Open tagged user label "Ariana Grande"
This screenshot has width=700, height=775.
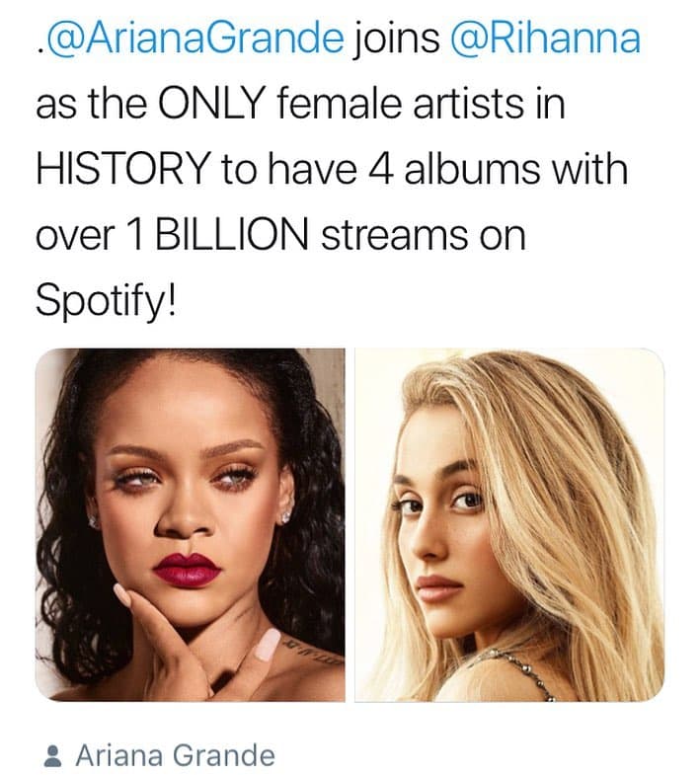175,755
